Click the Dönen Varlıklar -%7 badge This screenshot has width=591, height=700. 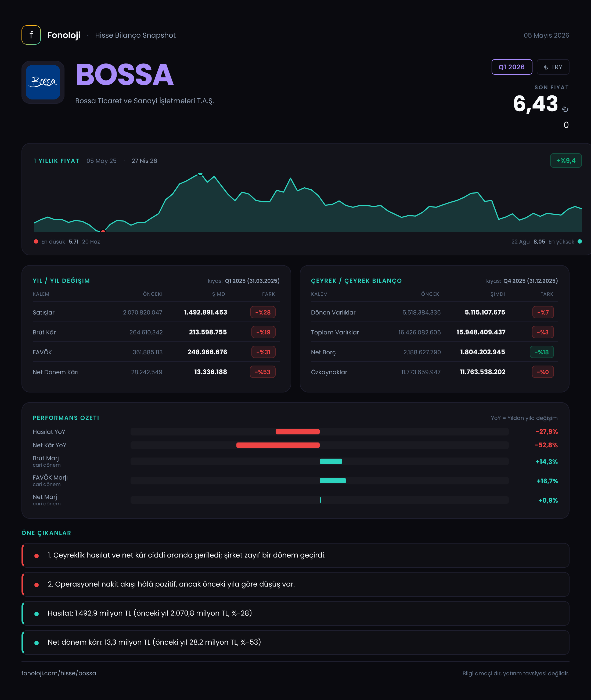tap(543, 312)
